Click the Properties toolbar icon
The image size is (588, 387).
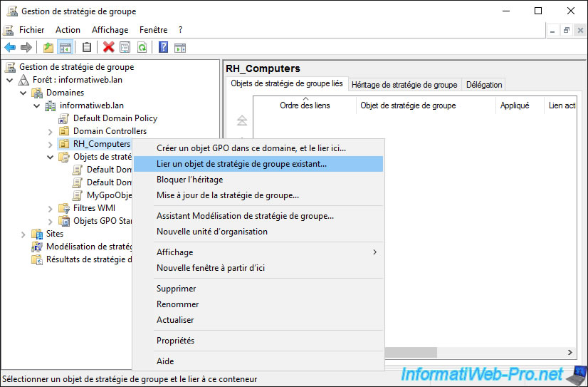(125, 47)
